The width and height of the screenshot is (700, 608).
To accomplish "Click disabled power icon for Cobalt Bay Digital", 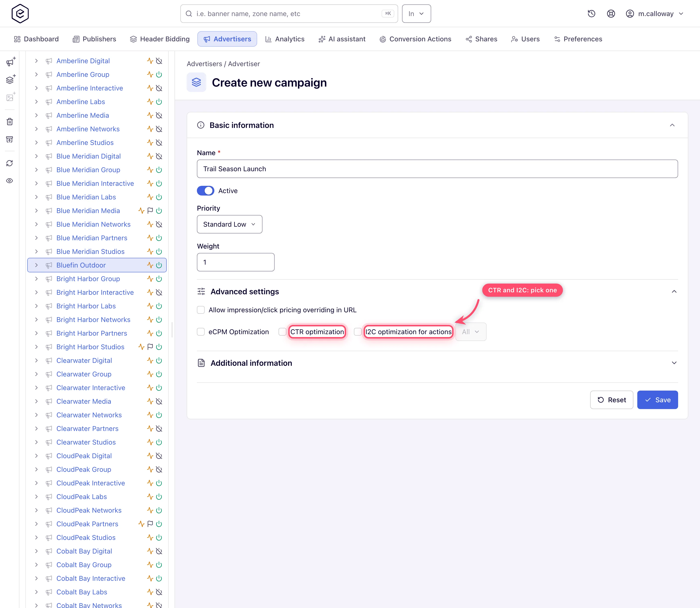I will click(x=159, y=551).
